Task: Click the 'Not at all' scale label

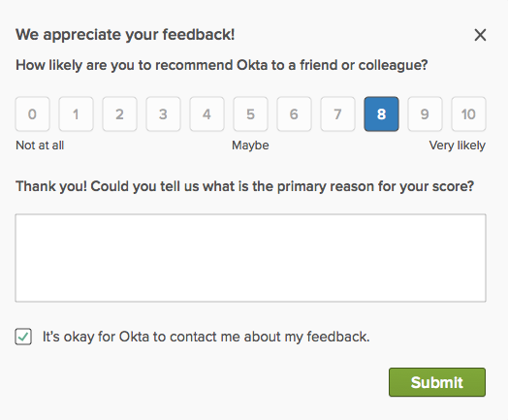Action: tap(40, 145)
